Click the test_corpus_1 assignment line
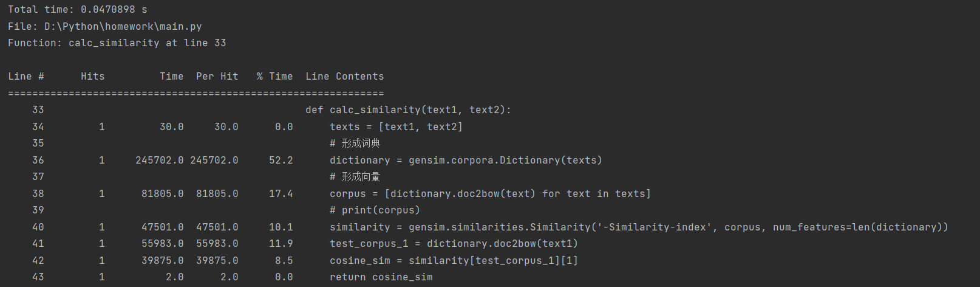Screen dimensions: 980x287 pos(454,244)
